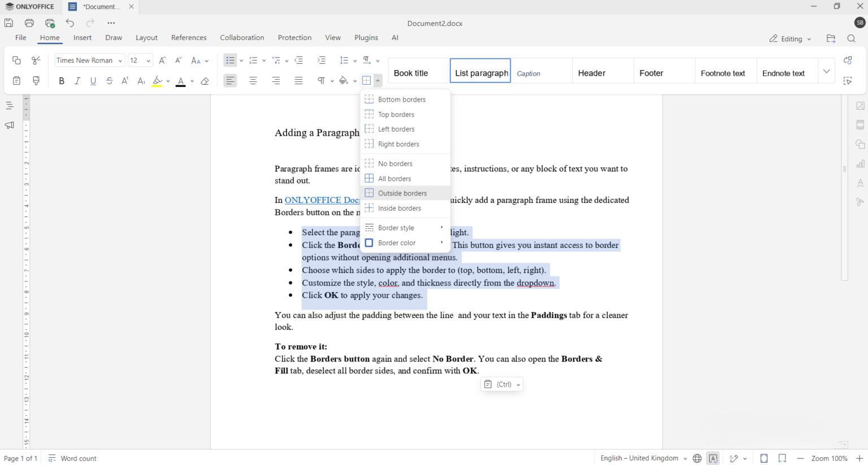
Task: Choose No borders in the dropdown list
Action: click(395, 163)
